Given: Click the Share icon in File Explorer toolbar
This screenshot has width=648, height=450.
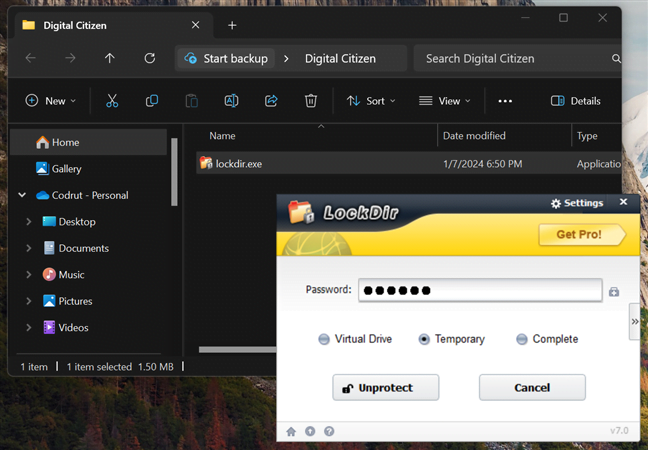Looking at the screenshot, I should 271,101.
